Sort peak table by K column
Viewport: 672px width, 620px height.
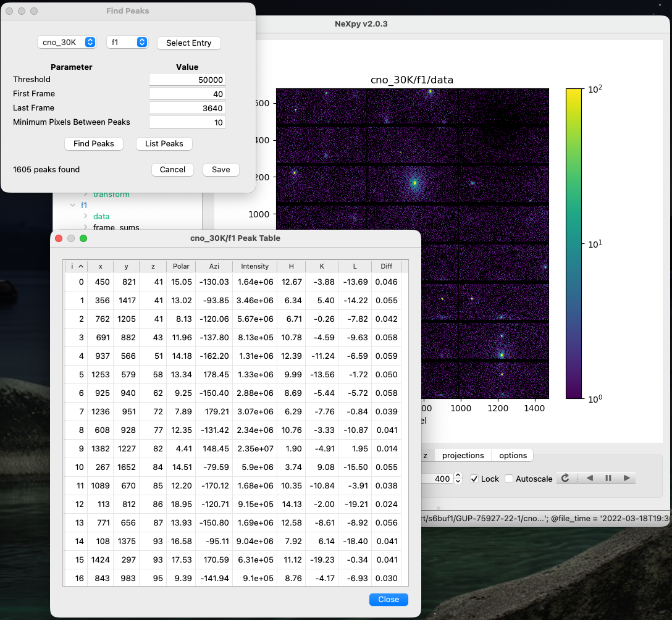pos(321,266)
